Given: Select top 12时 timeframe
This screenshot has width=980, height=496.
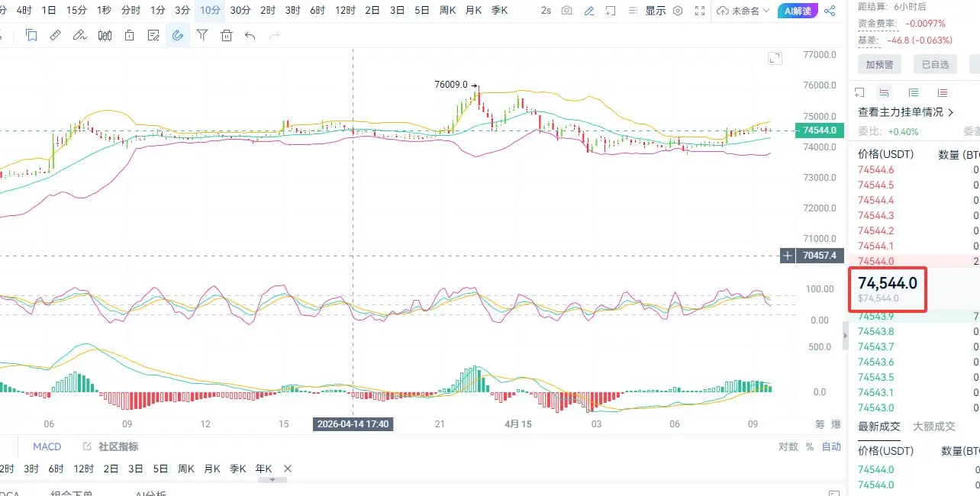Looking at the screenshot, I should point(345,11).
